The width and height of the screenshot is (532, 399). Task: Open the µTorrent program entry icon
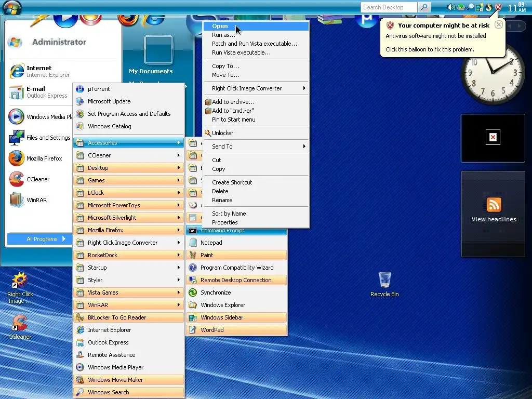79,89
